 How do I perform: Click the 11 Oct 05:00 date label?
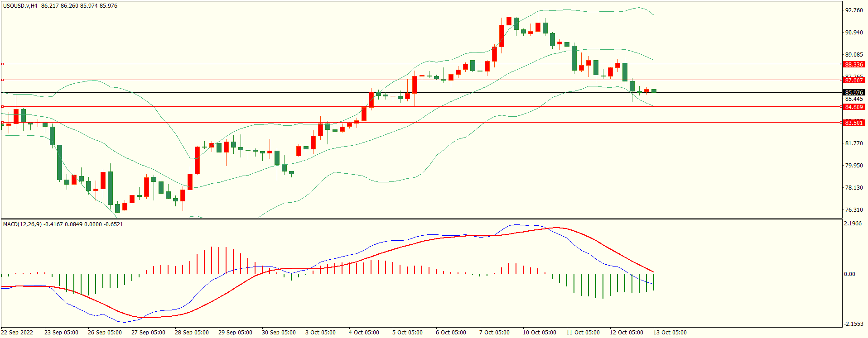583,332
